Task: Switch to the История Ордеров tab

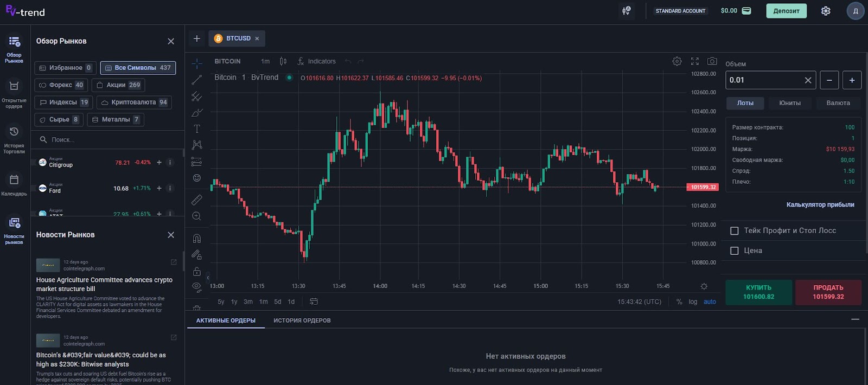Action: click(302, 320)
